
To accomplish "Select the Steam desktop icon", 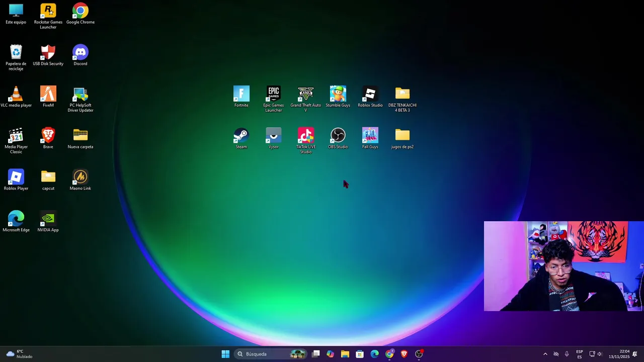I will (x=242, y=139).
